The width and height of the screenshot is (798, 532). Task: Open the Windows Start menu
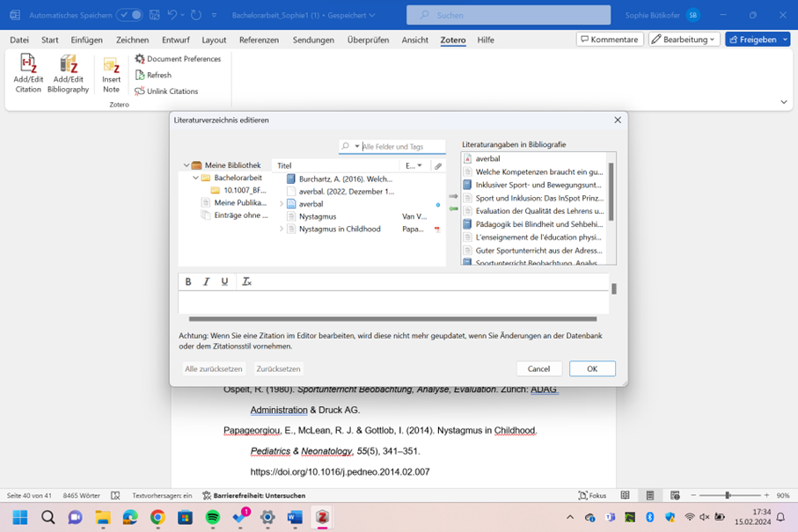pos(20,517)
